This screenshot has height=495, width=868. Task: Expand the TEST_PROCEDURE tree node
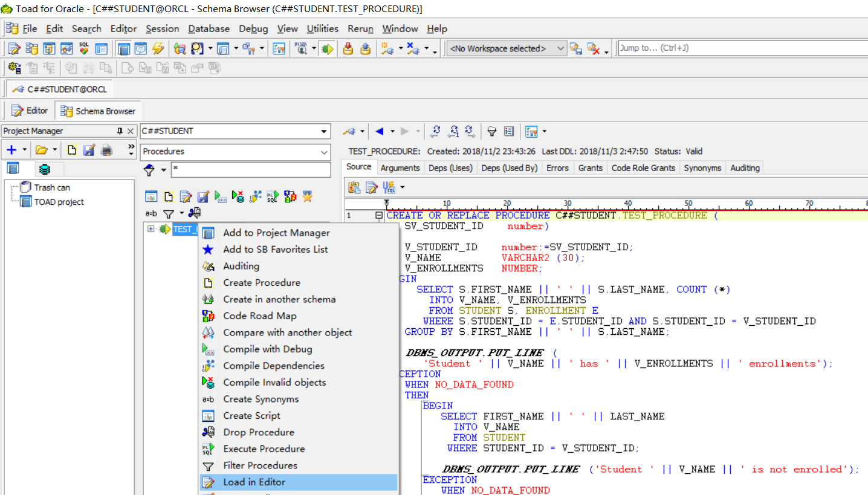point(151,229)
